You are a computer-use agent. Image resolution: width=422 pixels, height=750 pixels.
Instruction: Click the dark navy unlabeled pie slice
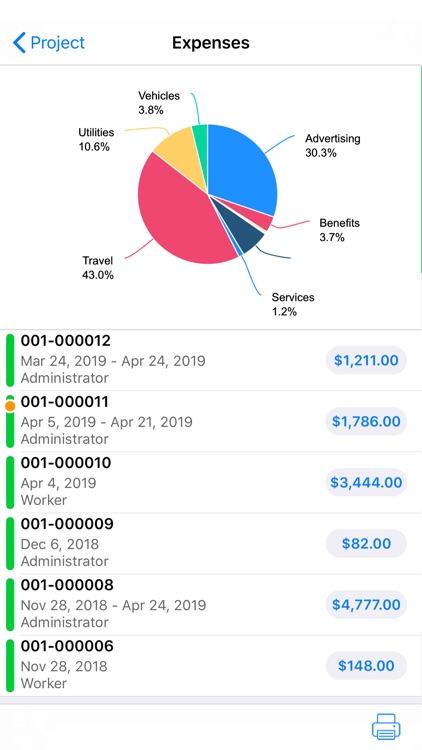click(x=244, y=230)
